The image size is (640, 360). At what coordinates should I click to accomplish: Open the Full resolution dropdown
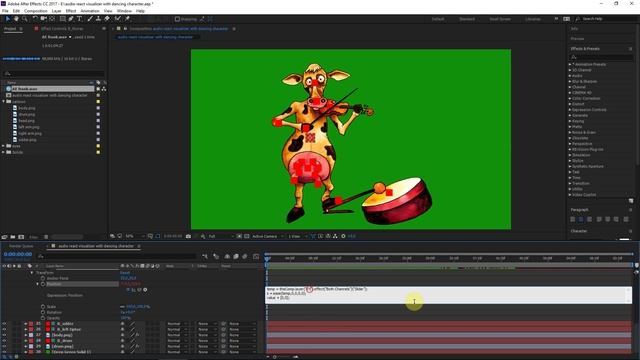coord(221,236)
